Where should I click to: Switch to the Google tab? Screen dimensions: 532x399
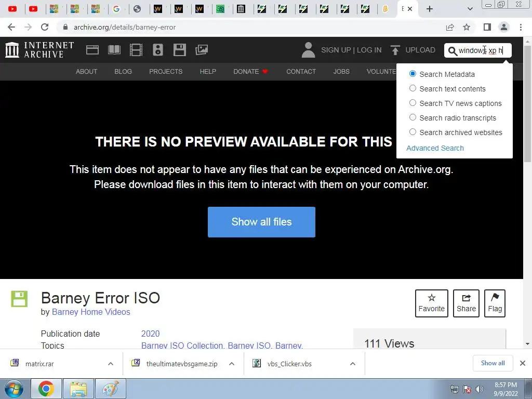[116, 9]
